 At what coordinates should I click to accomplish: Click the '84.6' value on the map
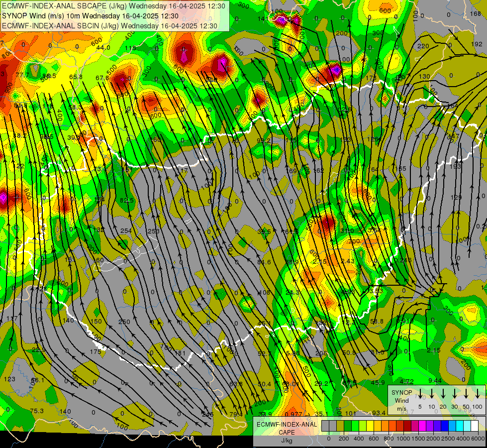pyautogui.click(x=264, y=262)
